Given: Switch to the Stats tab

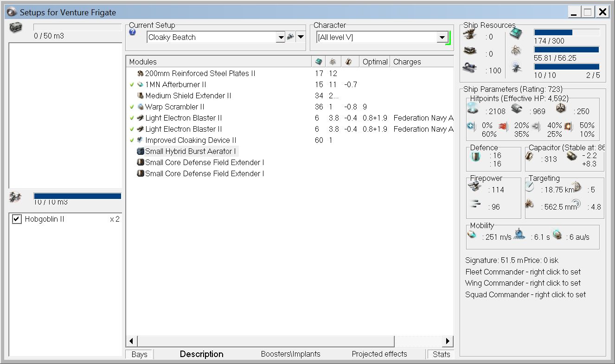Looking at the screenshot, I should point(441,354).
